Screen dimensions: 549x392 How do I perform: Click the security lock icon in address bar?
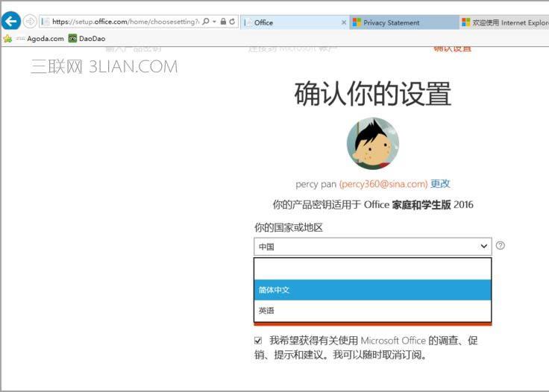tap(223, 22)
